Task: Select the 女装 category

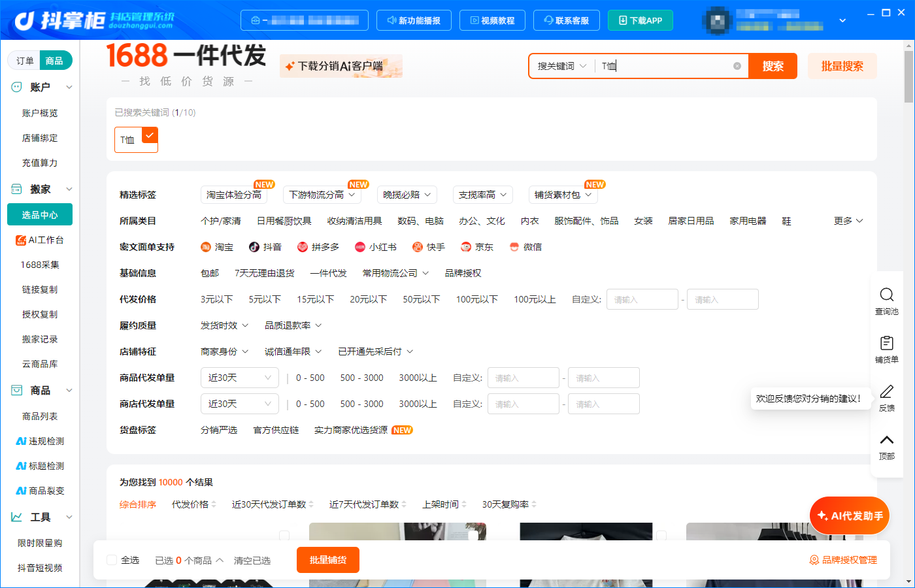Action: (644, 221)
